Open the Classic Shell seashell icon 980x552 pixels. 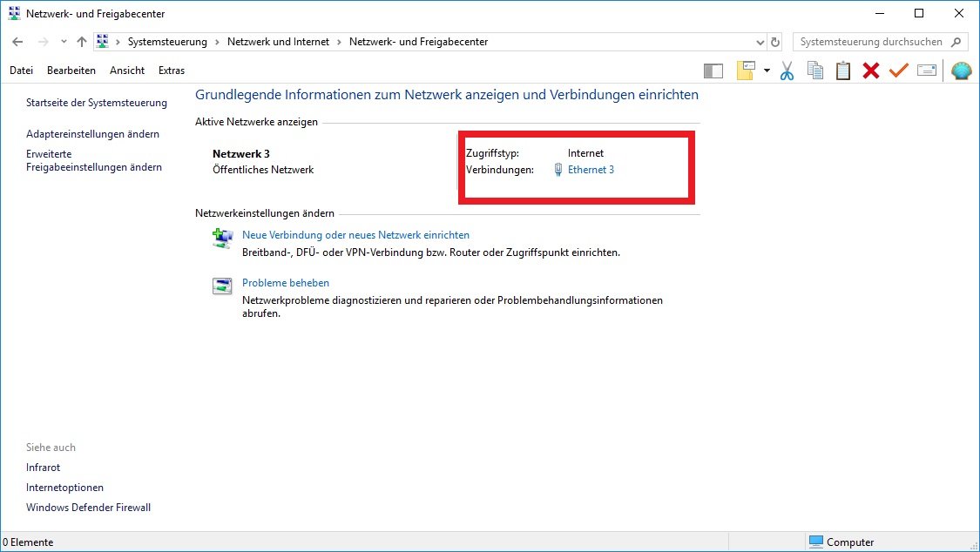click(x=961, y=71)
